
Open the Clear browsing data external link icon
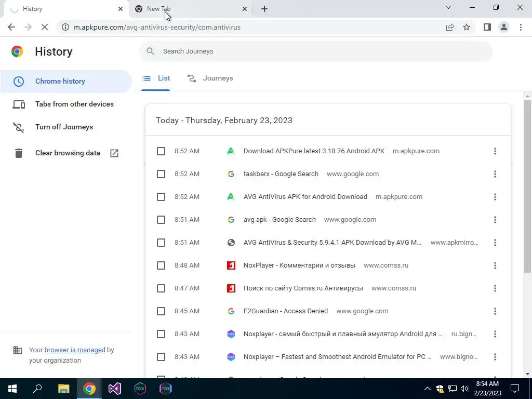pos(114,153)
